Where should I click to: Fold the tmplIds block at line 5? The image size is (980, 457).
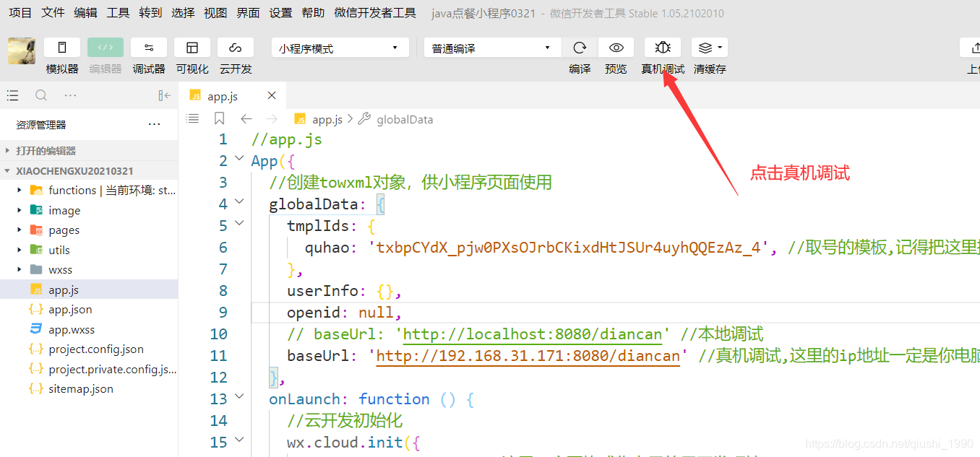(240, 223)
